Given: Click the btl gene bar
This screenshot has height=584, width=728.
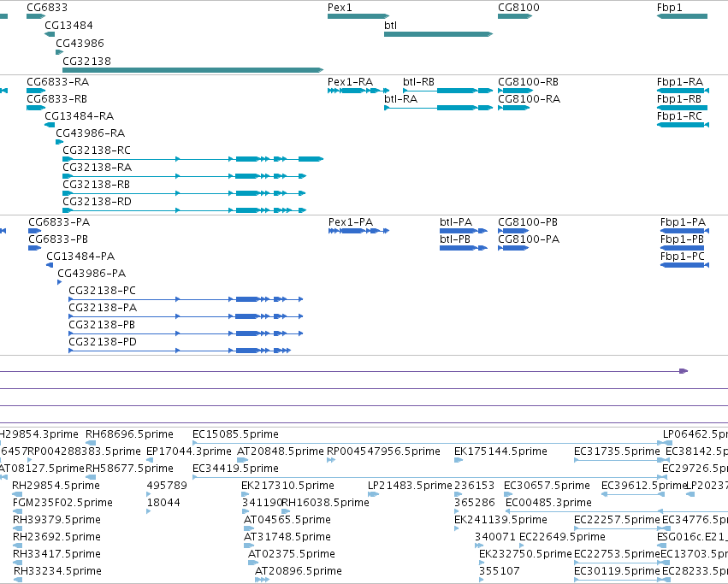Looking at the screenshot, I should coord(438,34).
